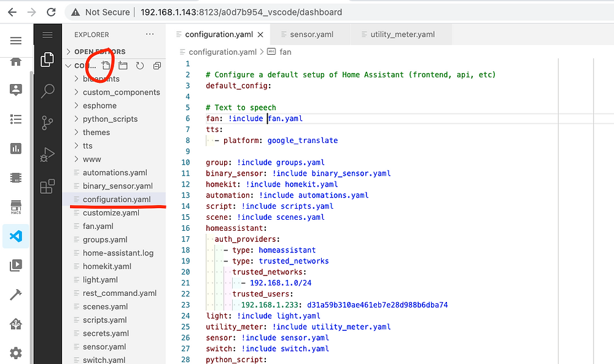This screenshot has height=364, width=614.
Task: Create a new file in Explorer
Action: pos(106,65)
